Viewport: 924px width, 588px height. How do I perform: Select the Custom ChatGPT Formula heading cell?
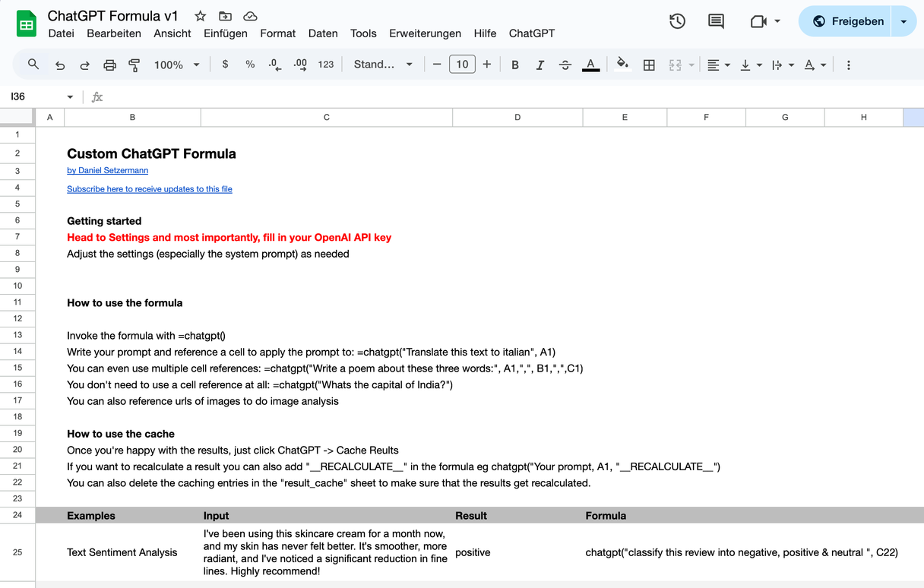[x=133, y=153]
